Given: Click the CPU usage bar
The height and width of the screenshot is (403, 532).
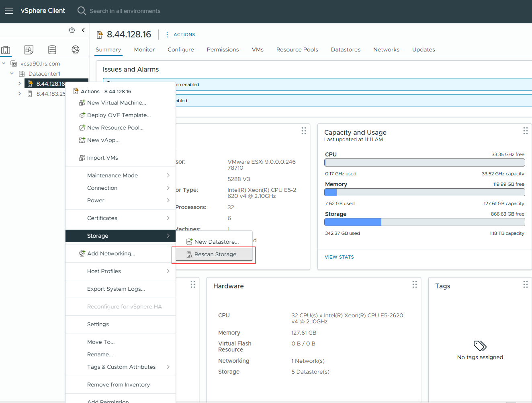Looking at the screenshot, I should (425, 162).
